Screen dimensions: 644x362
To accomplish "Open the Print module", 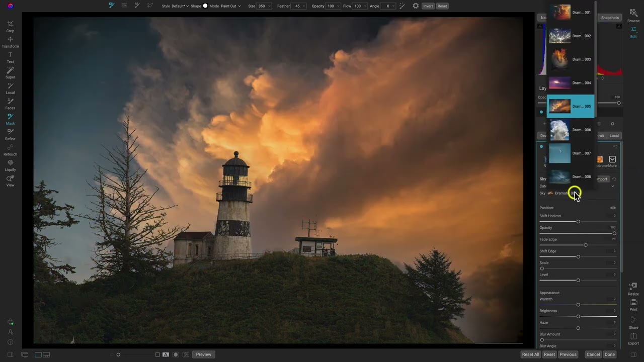I will point(633,305).
